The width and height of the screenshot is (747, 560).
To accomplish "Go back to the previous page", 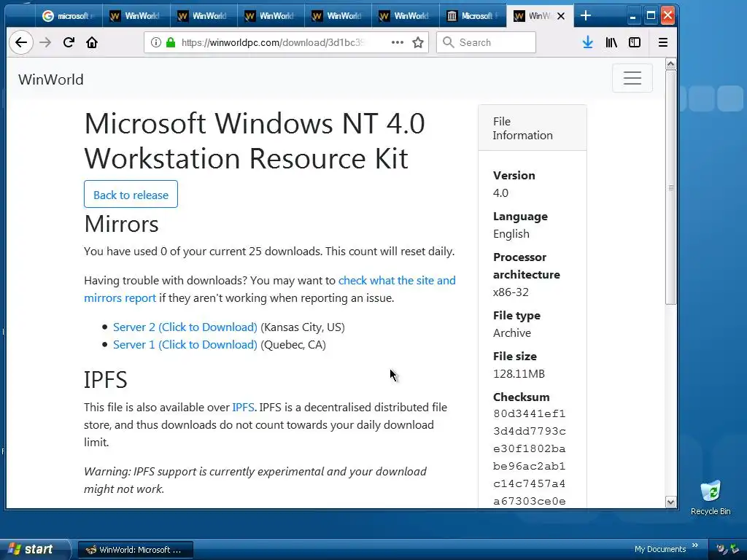I will 21,42.
